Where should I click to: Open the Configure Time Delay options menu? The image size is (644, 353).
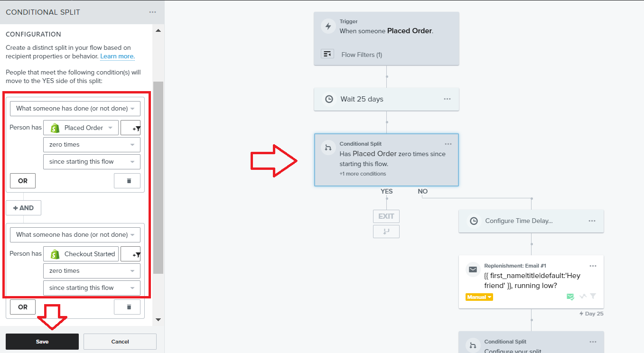point(592,221)
